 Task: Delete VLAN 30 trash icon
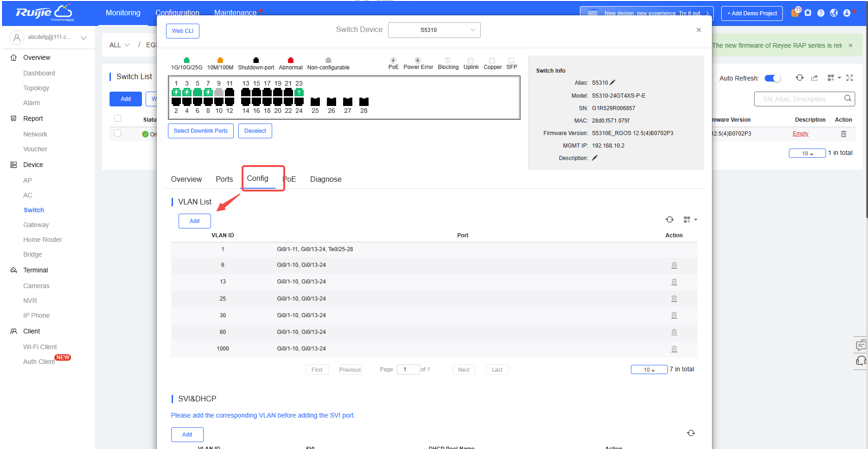(674, 315)
